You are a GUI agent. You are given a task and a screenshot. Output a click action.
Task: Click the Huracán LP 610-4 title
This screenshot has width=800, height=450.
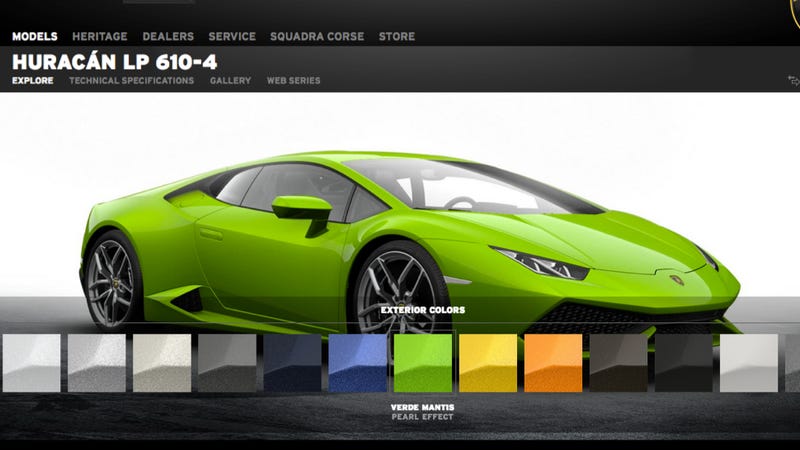[x=114, y=62]
